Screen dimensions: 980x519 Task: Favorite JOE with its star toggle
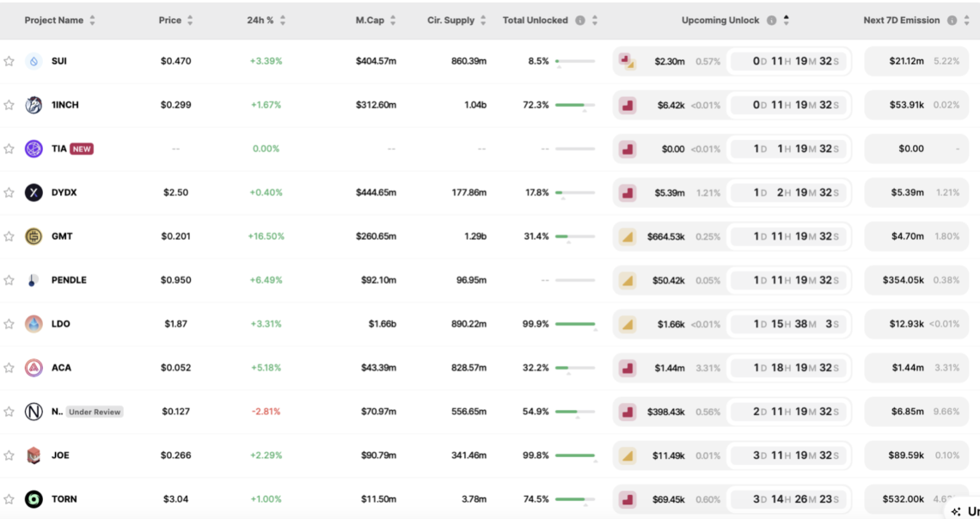(x=9, y=455)
